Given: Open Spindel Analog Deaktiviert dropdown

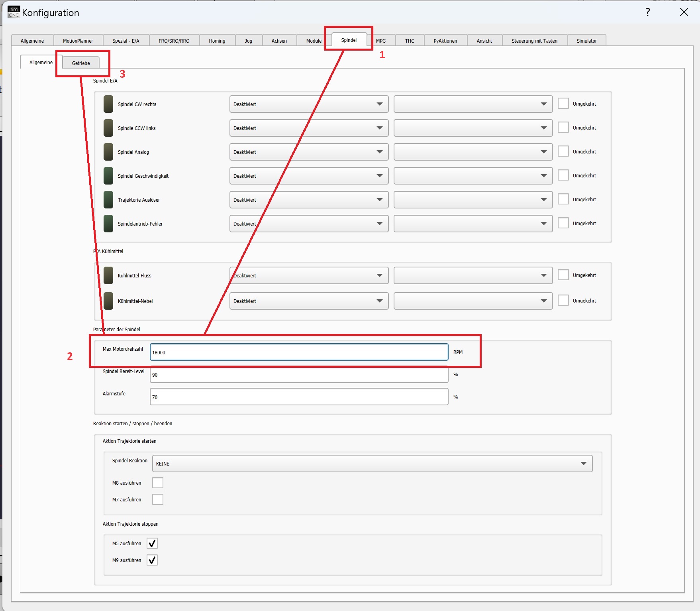Looking at the screenshot, I should pyautogui.click(x=309, y=152).
